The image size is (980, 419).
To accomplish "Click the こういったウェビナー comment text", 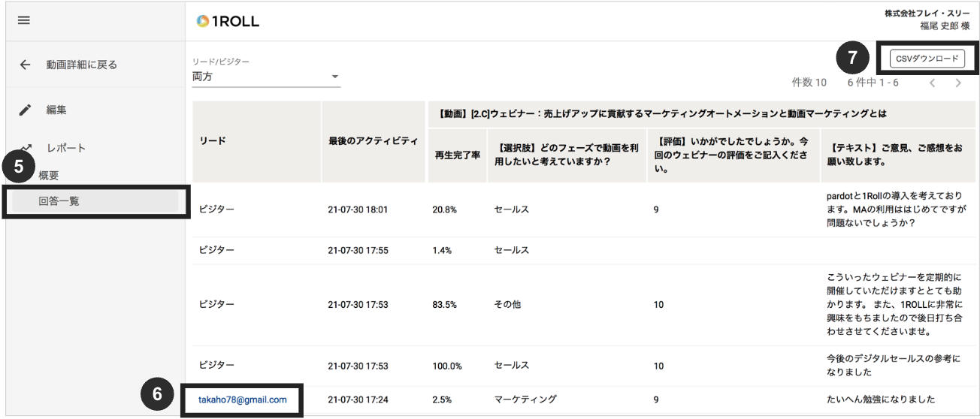I will click(x=894, y=305).
